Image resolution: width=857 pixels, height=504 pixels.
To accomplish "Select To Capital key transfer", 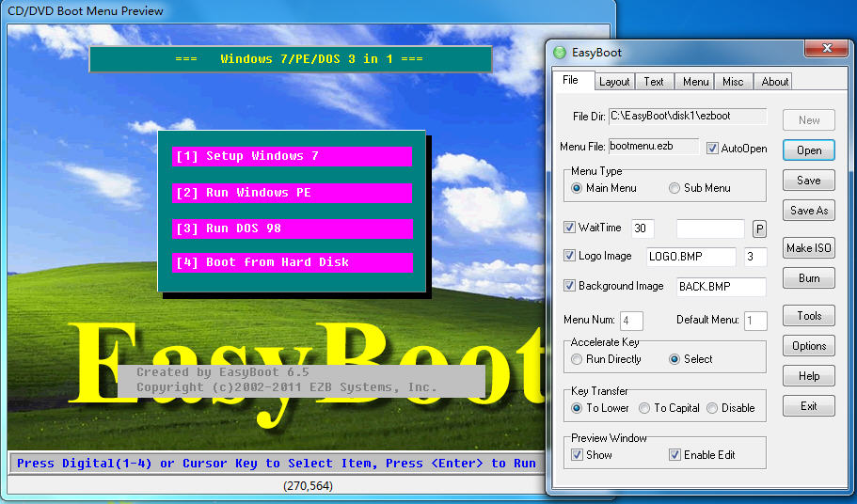I will (644, 408).
